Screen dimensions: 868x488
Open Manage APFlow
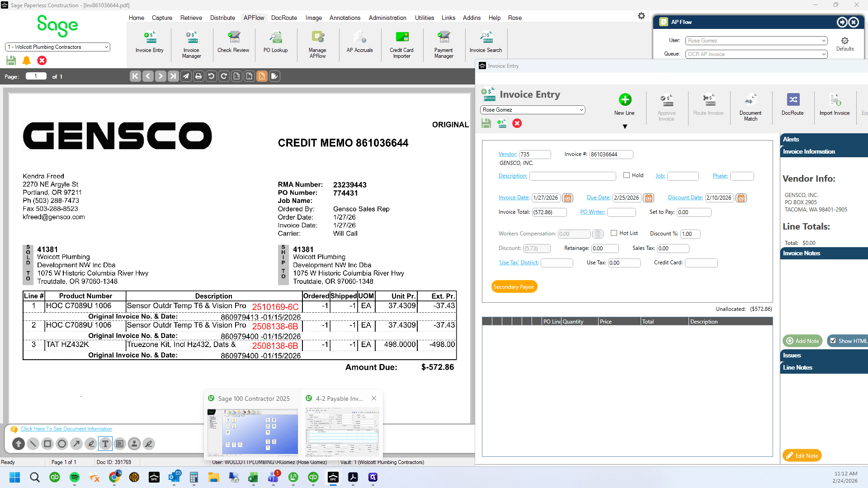317,45
